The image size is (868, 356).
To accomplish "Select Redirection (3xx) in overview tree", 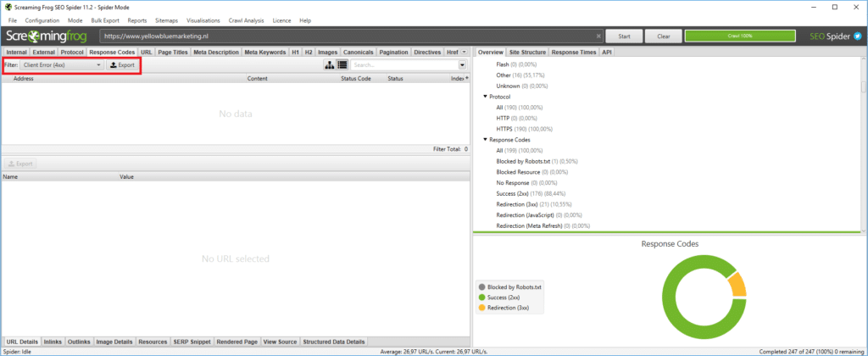I will [532, 204].
